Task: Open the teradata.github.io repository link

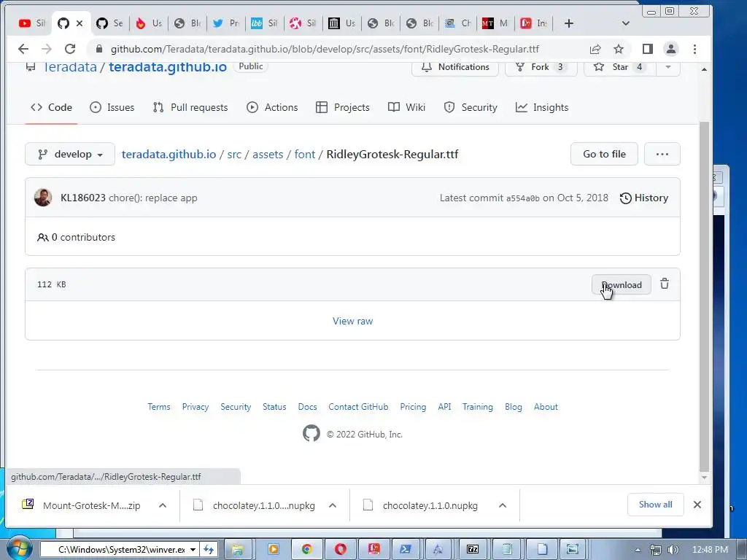Action: pyautogui.click(x=168, y=66)
